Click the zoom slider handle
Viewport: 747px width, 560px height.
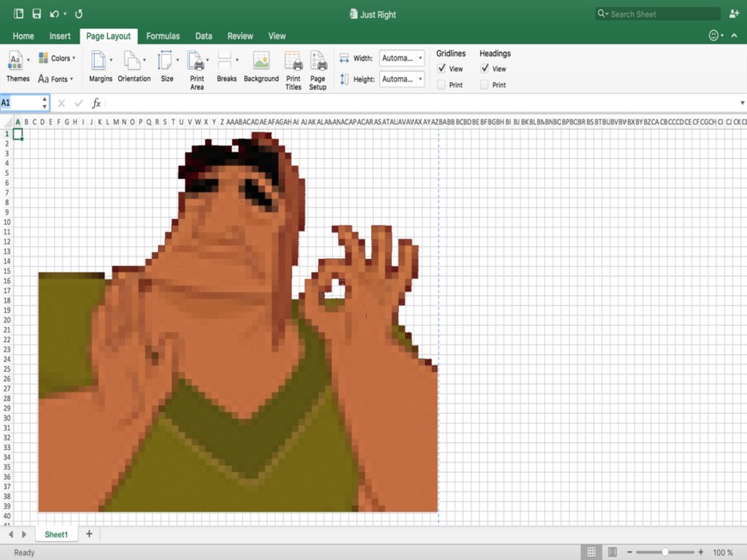point(666,552)
